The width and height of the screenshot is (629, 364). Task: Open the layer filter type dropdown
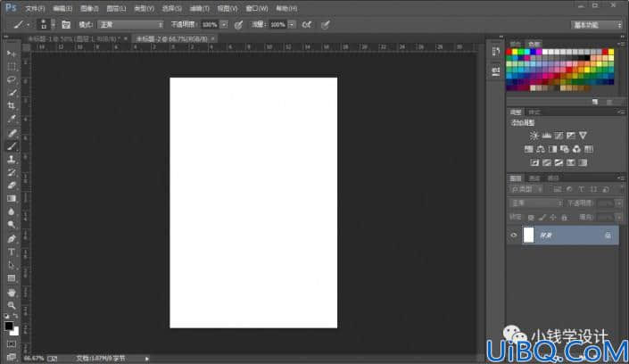(527, 189)
